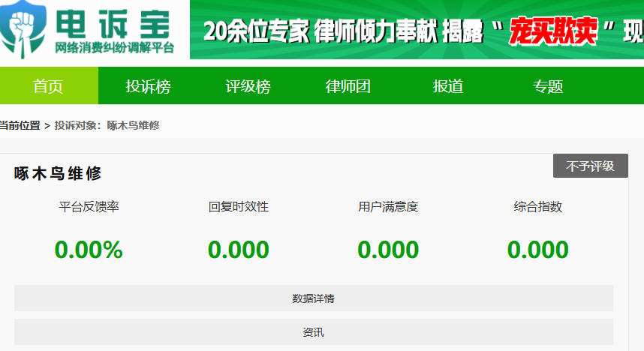Open the 资讯 section bar
This screenshot has width=644, height=351.
coord(314,331)
